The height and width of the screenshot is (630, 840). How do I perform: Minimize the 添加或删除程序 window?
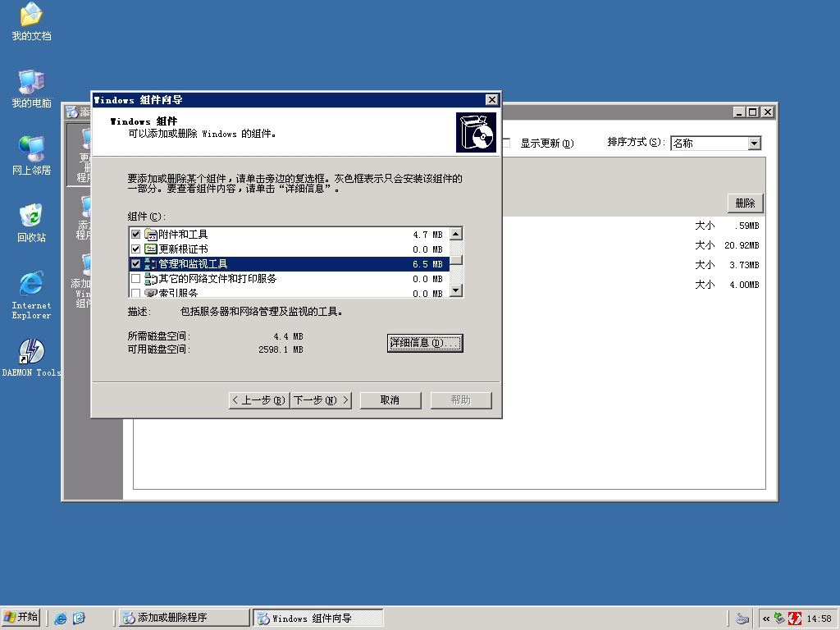(x=740, y=112)
